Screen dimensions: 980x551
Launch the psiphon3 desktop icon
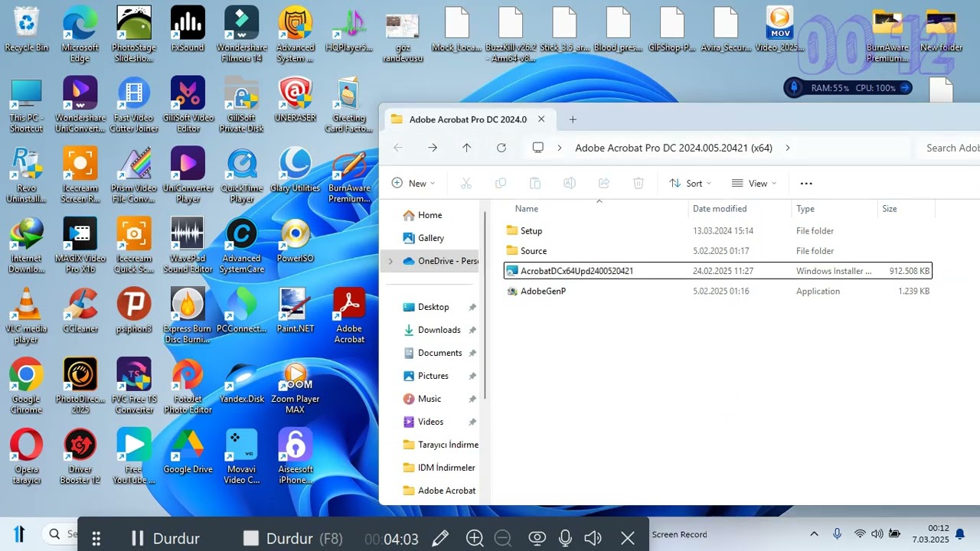(x=134, y=311)
